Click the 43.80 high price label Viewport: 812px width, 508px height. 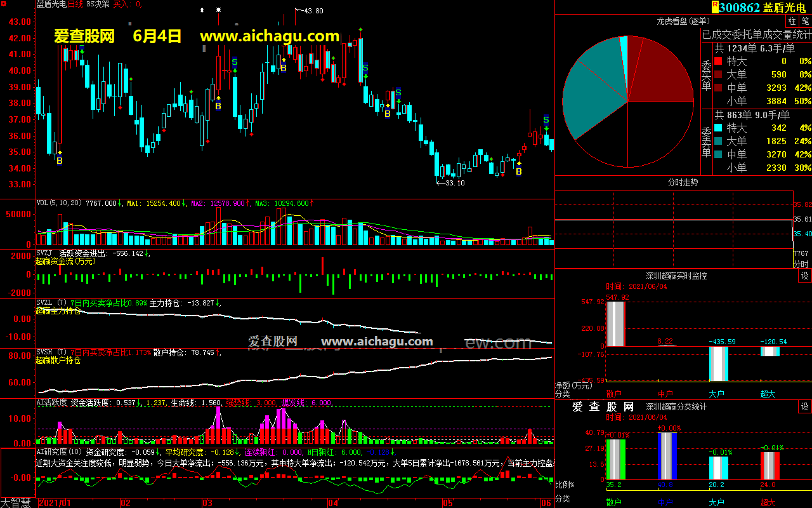pyautogui.click(x=313, y=11)
